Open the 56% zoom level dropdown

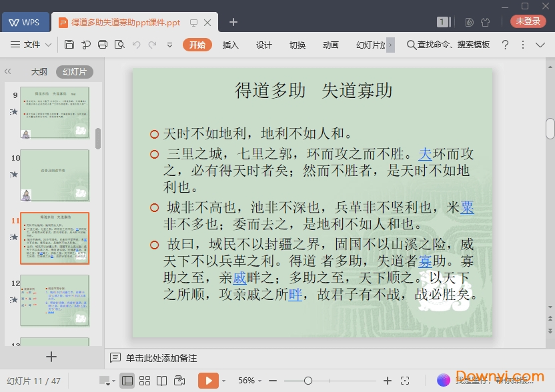tap(251, 381)
